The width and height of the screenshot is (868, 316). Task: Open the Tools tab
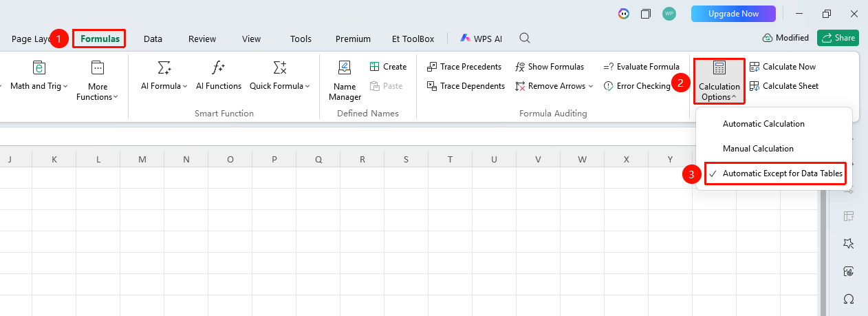coord(301,39)
